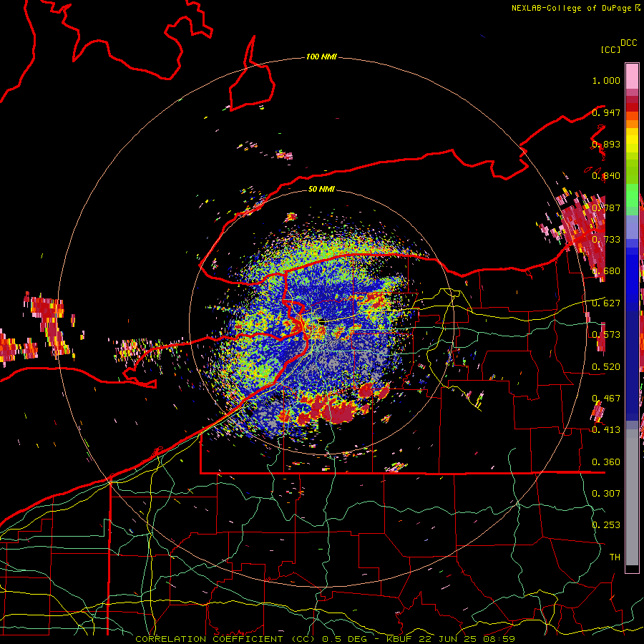
Task: Click the 100 NMI range ring label
Action: pyautogui.click(x=321, y=57)
